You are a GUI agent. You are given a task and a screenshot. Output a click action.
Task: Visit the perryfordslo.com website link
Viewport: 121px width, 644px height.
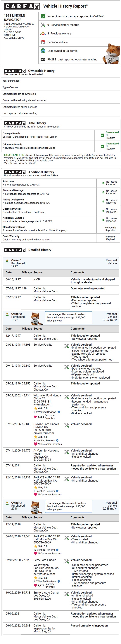click(44, 574)
